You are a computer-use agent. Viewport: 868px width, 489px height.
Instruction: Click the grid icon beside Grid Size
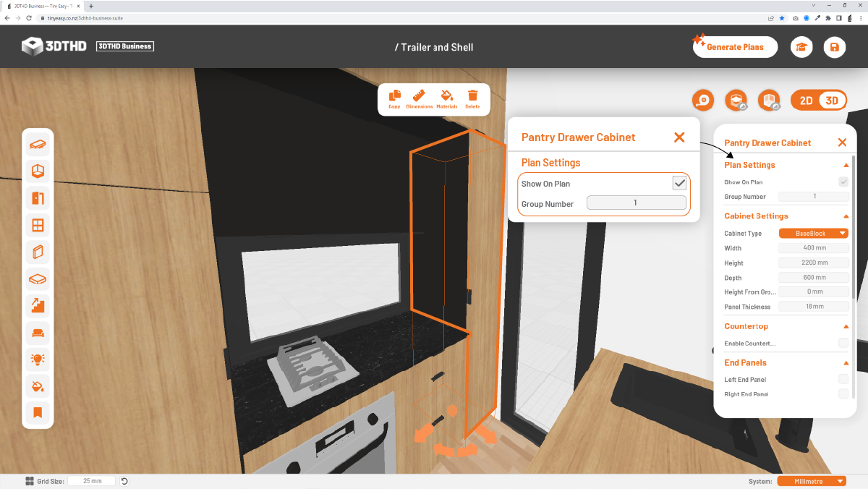pos(30,481)
